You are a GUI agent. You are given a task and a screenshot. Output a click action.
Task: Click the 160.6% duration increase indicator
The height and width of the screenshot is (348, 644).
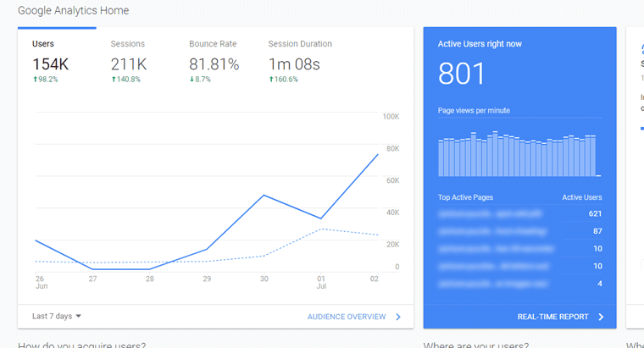click(x=283, y=80)
